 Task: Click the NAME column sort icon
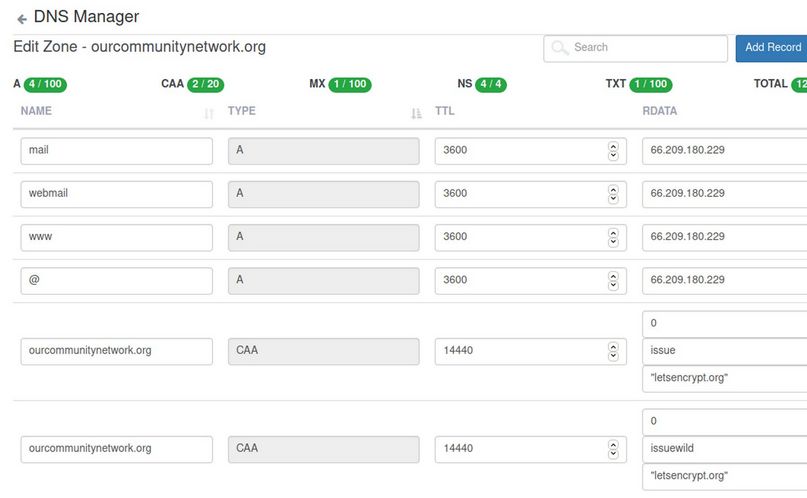[208, 114]
